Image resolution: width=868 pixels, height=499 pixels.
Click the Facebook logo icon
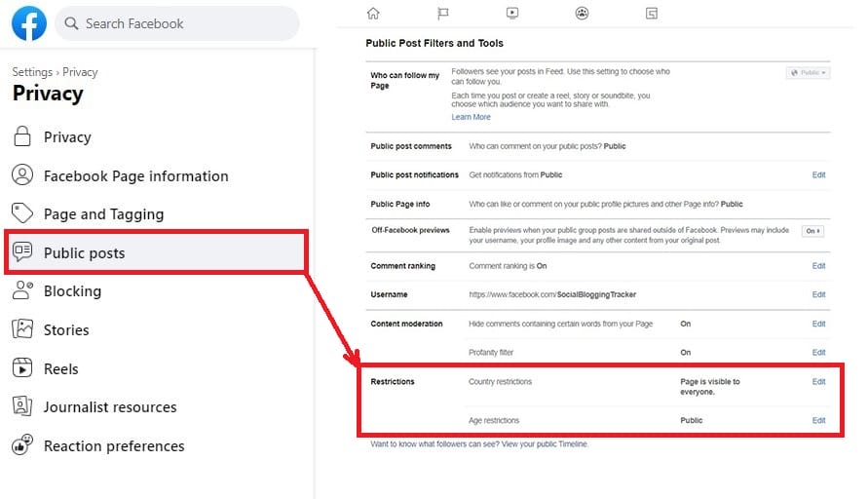coord(29,23)
